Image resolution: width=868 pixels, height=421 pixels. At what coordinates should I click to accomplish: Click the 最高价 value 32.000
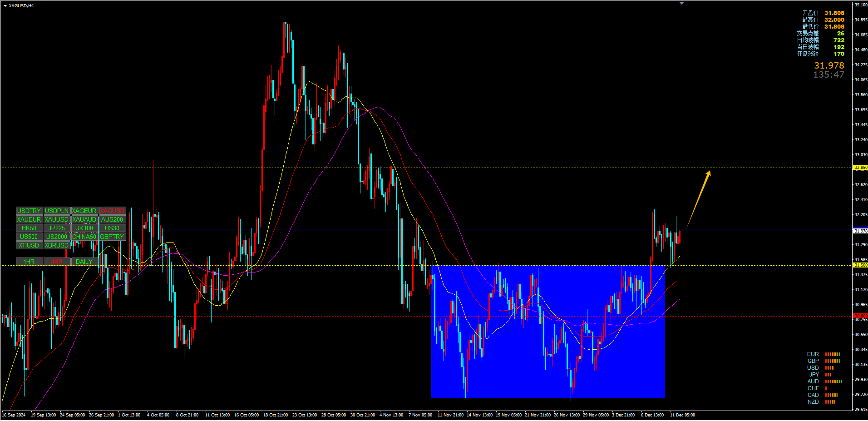(x=834, y=20)
